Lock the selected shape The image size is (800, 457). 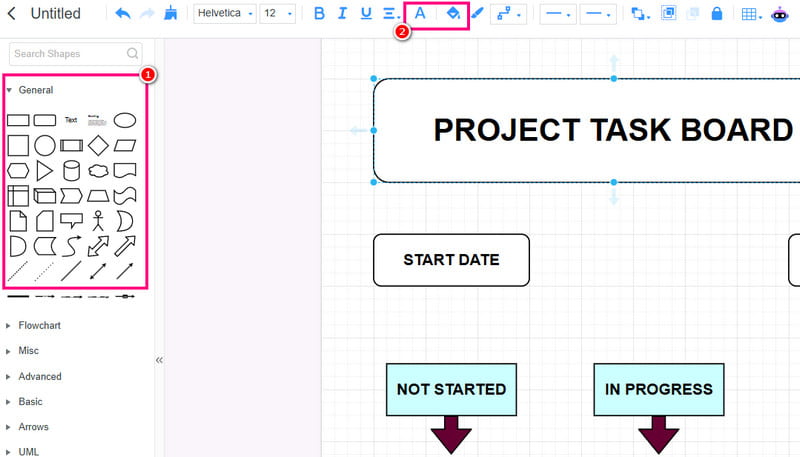(x=717, y=13)
